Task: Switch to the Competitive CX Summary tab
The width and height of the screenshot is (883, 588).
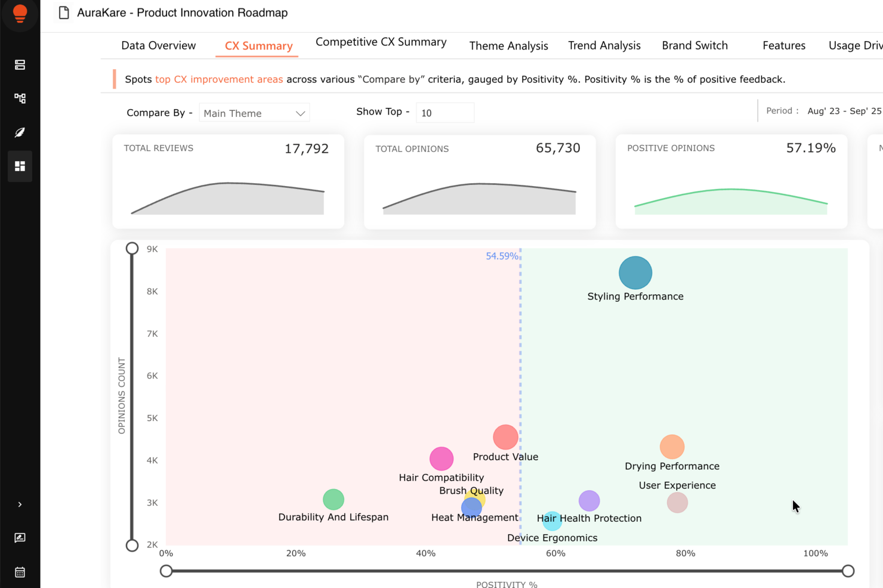Action: click(381, 42)
